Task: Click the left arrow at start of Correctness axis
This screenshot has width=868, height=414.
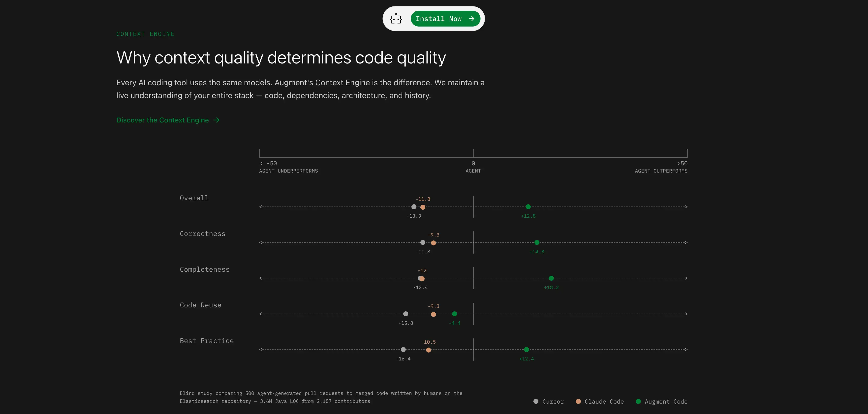Action: (260, 242)
